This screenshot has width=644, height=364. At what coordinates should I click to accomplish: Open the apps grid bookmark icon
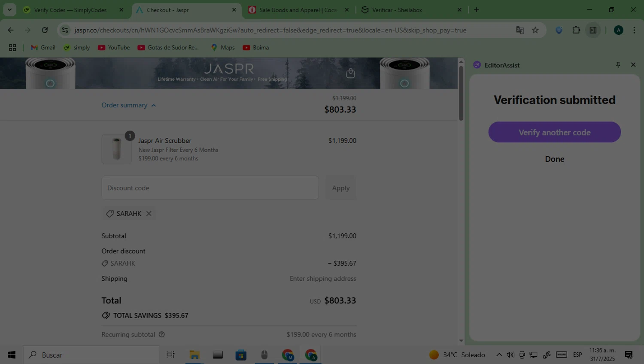[x=12, y=48]
